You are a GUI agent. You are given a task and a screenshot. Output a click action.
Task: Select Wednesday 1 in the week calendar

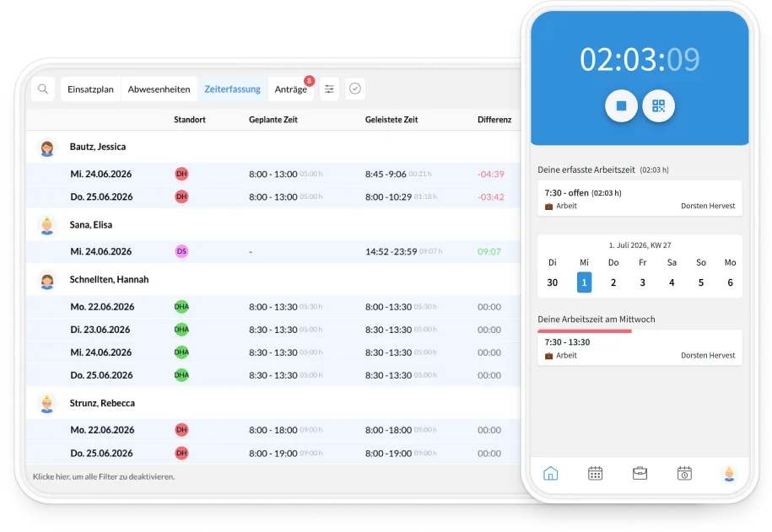pos(584,282)
